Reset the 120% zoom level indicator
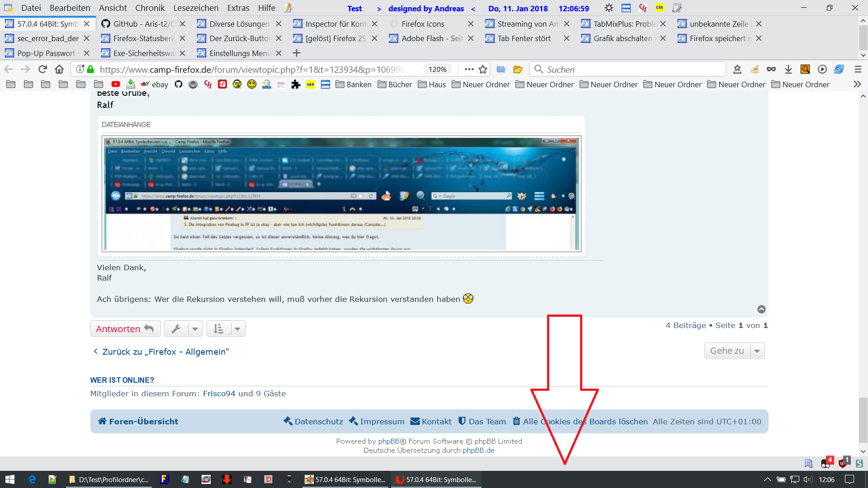This screenshot has height=488, width=868. pos(437,69)
